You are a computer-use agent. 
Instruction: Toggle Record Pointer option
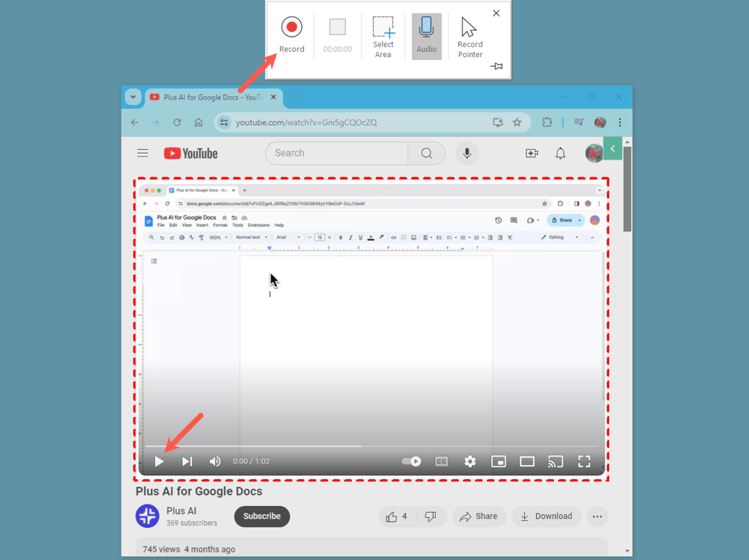click(470, 37)
